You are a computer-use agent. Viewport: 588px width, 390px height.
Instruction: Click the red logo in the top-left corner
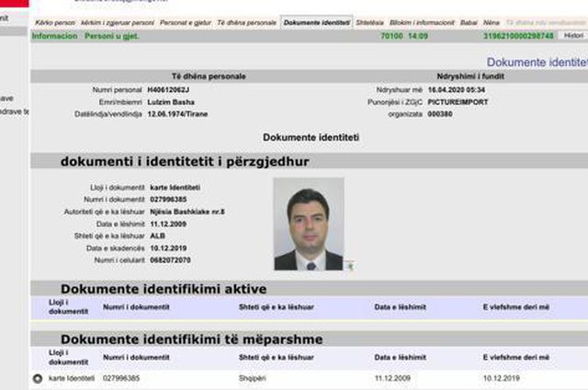(13, 5)
